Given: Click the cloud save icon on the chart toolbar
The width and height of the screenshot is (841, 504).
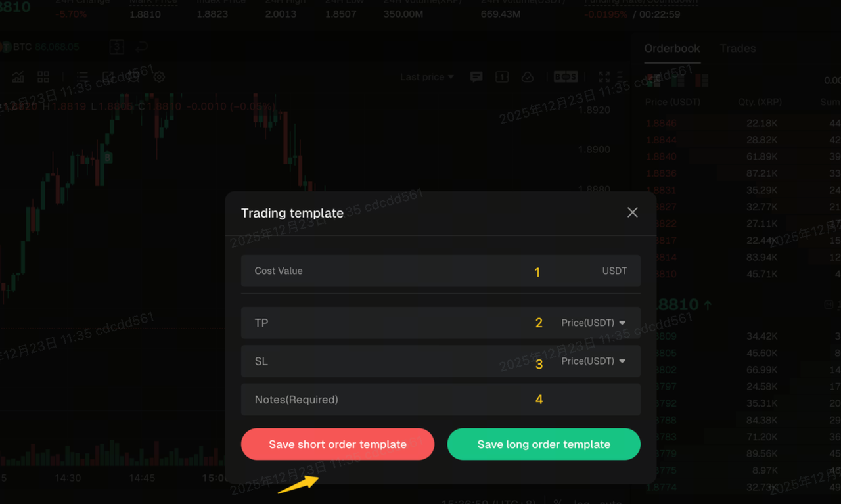Looking at the screenshot, I should coord(528,77).
